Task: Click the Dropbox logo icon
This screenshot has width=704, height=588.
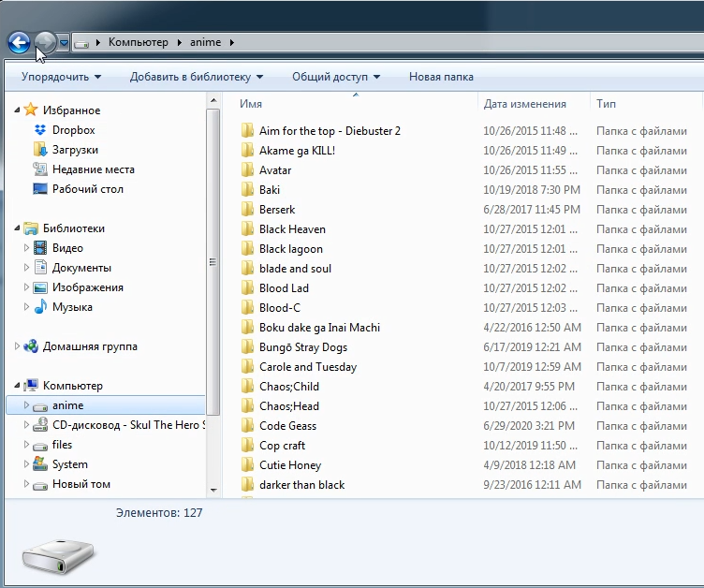Action: (x=40, y=130)
